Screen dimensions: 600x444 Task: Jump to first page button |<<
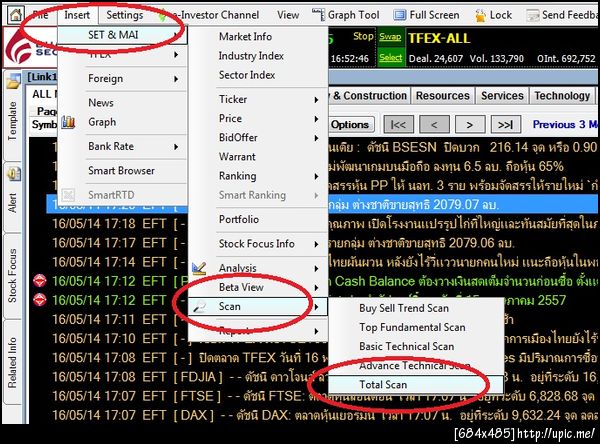coord(398,124)
